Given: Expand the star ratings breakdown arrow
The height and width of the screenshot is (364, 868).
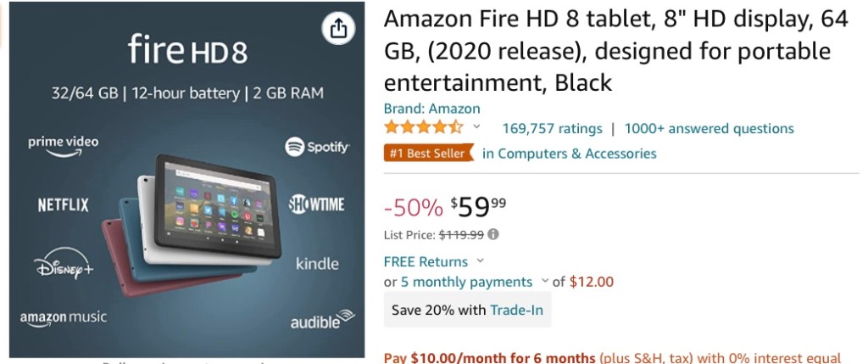Looking at the screenshot, I should (476, 127).
